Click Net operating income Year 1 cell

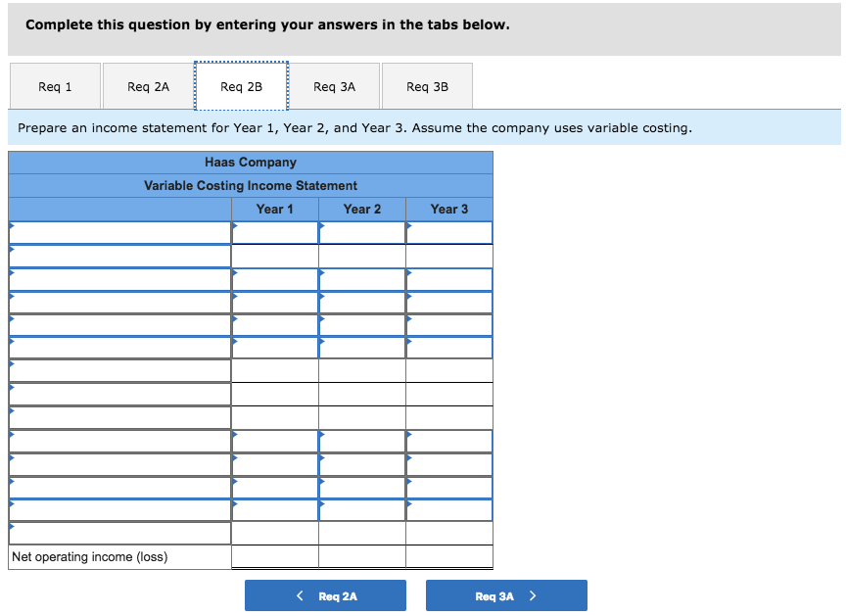pyautogui.click(x=274, y=557)
